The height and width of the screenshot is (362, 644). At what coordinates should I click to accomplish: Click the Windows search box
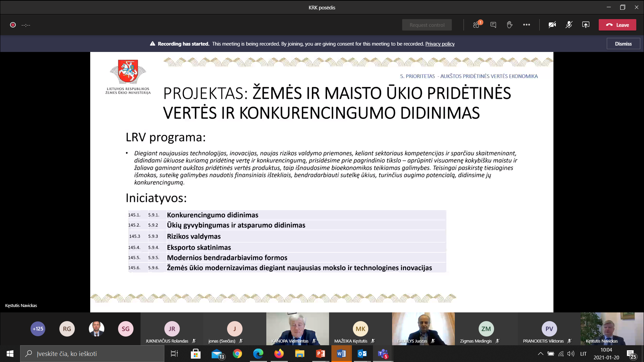[x=92, y=354]
